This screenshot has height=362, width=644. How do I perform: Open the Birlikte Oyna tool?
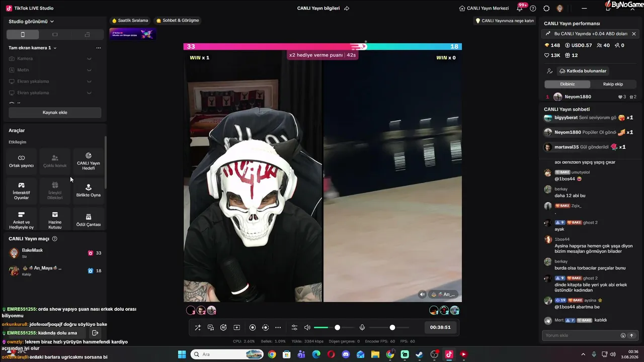click(x=89, y=191)
